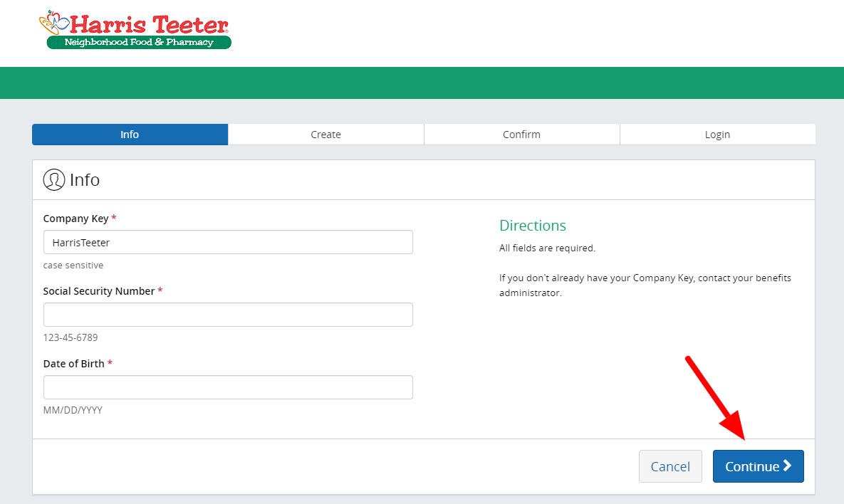Focus the Company Key input field
The height and width of the screenshot is (504, 844).
click(x=228, y=242)
